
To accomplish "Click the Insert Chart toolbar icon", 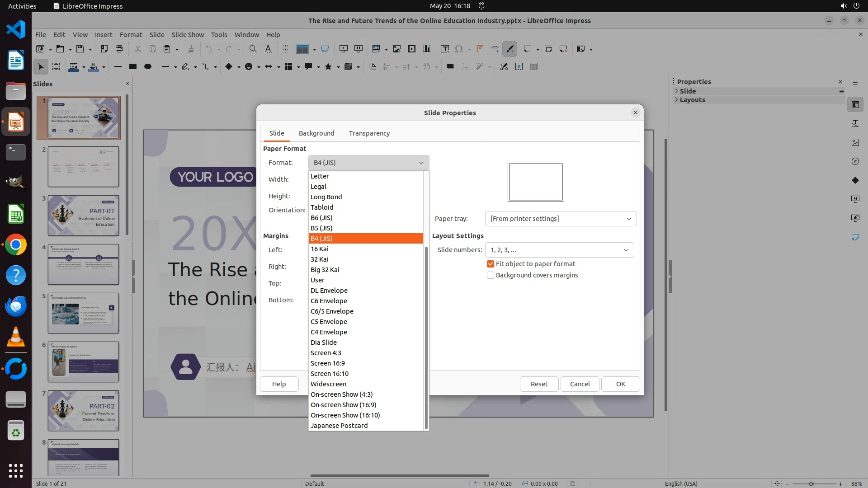I will tap(426, 49).
